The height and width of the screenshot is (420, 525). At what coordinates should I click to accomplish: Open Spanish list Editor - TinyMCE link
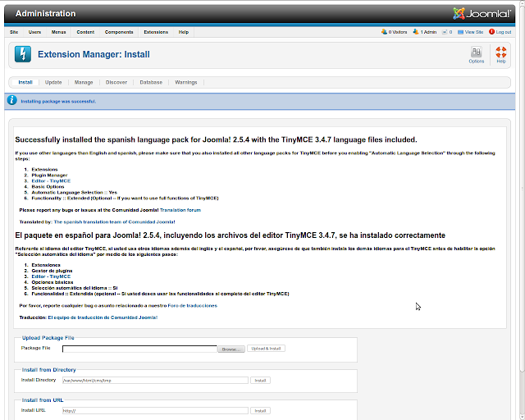[x=51, y=276]
